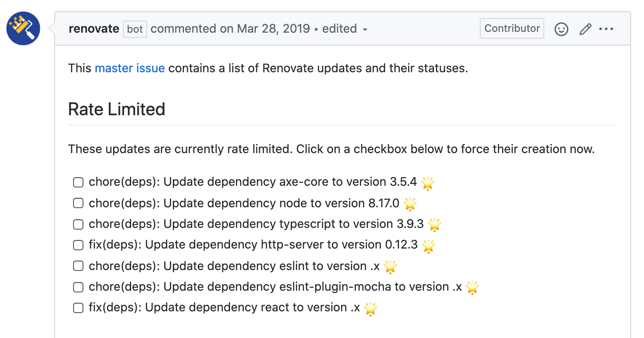
Task: Check the eslint update checkbox
Action: point(78,266)
